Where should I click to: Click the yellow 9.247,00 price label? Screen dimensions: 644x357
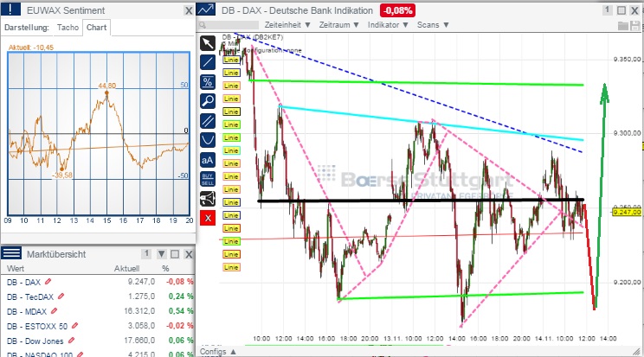point(627,212)
